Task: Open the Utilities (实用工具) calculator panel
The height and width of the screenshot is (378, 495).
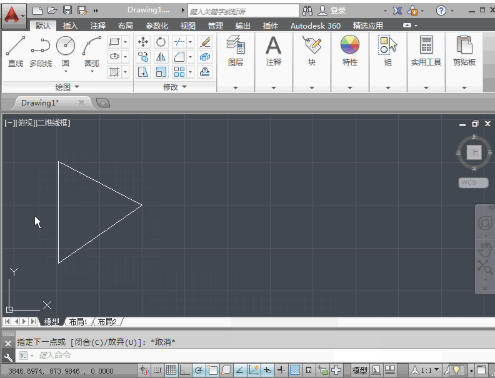Action: [x=426, y=50]
